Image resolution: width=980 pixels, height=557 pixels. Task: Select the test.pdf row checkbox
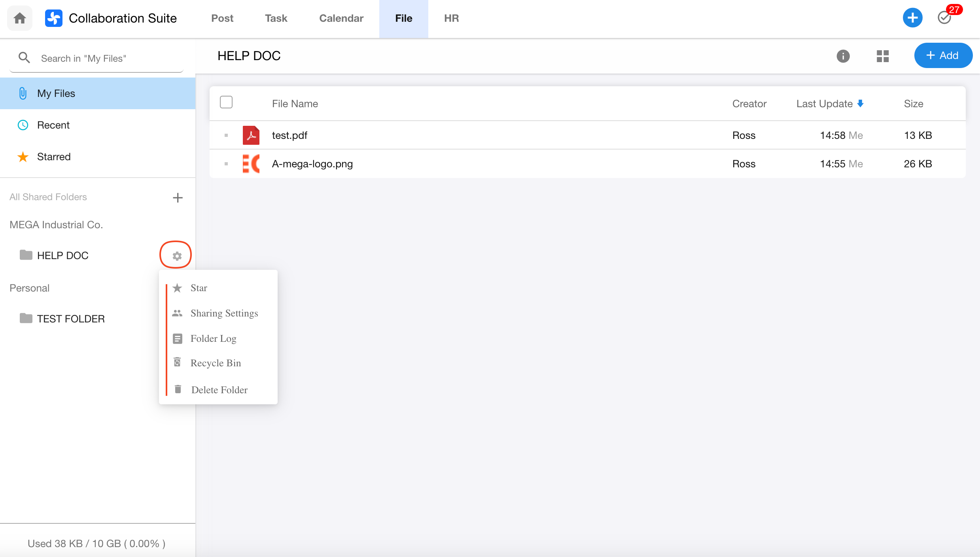226,135
